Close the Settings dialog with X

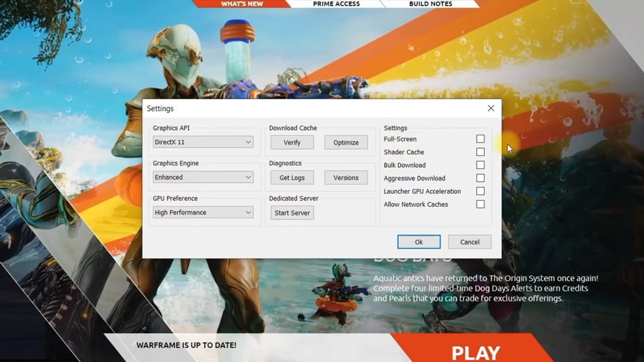pyautogui.click(x=491, y=108)
